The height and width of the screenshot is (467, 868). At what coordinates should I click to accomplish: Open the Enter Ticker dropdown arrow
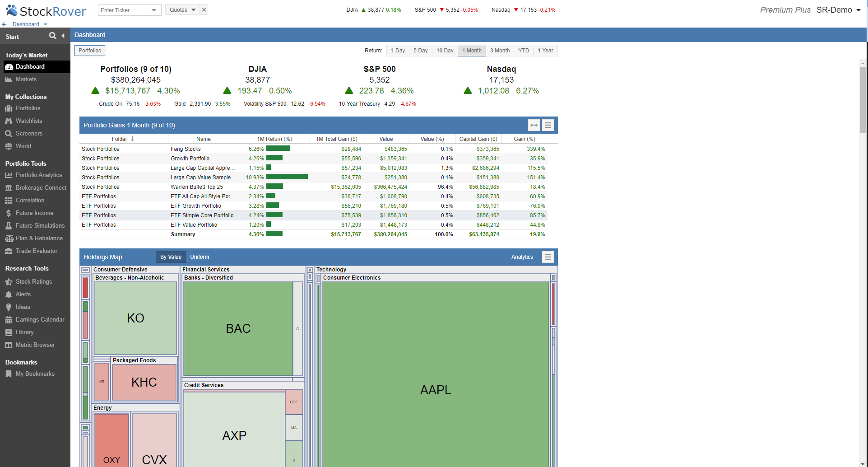154,10
